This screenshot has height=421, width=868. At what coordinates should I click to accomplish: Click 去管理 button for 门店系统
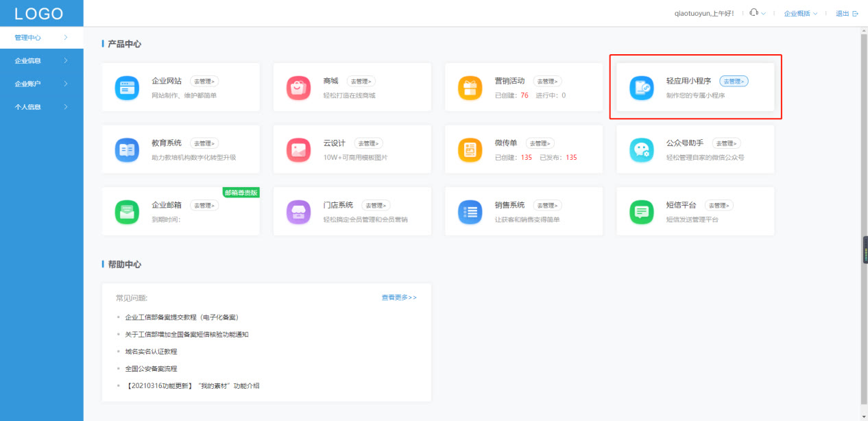376,205
